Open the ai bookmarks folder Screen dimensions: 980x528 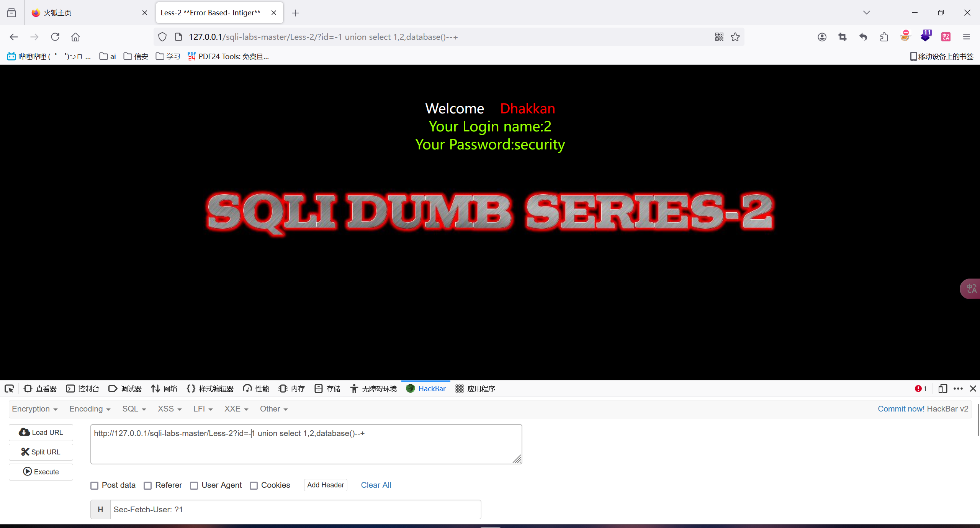point(108,56)
